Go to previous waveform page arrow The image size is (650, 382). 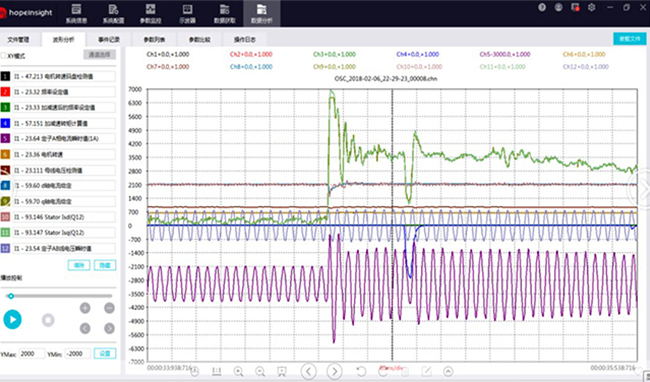click(x=308, y=371)
